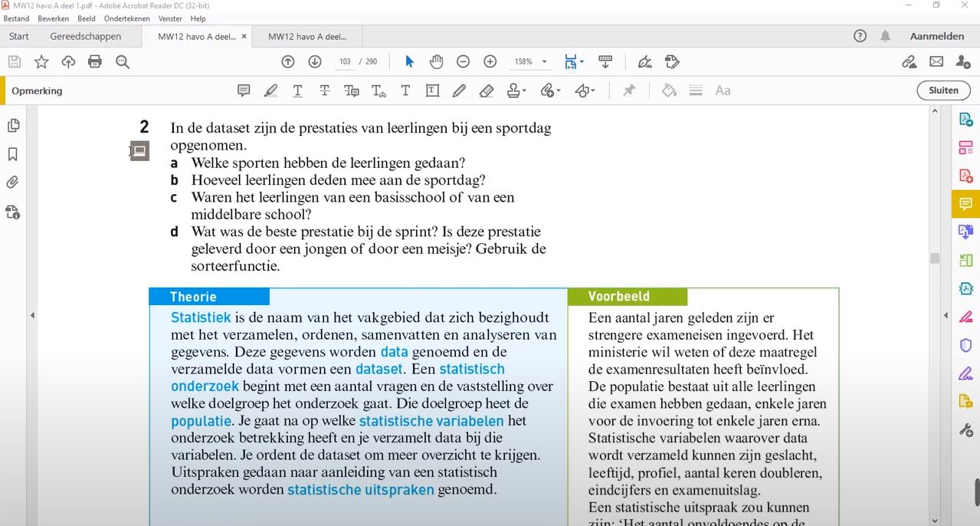Click the keep tool selected pin icon

(629, 90)
